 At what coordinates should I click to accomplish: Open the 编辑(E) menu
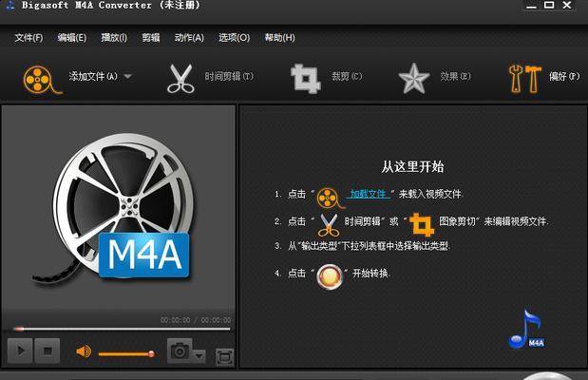(x=72, y=37)
